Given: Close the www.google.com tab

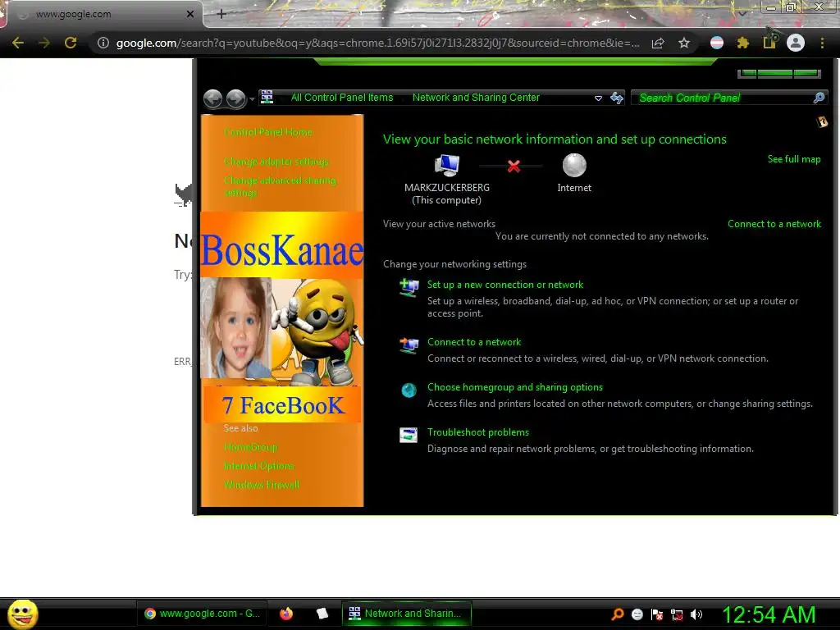Looking at the screenshot, I should (x=189, y=15).
